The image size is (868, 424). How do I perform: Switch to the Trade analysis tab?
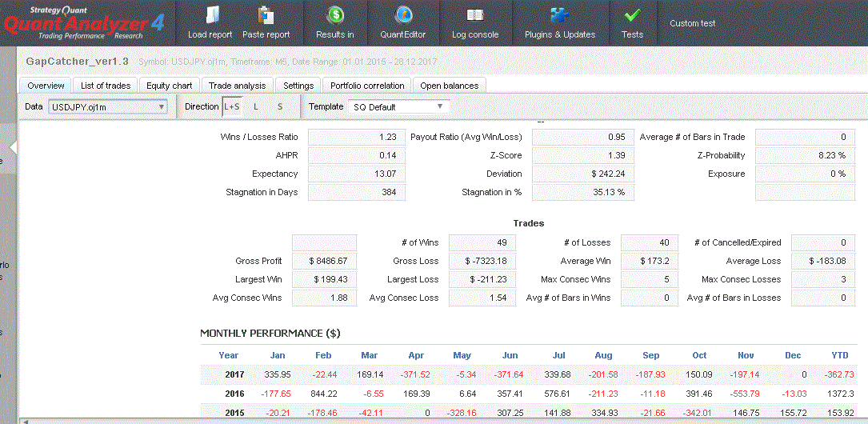(238, 86)
